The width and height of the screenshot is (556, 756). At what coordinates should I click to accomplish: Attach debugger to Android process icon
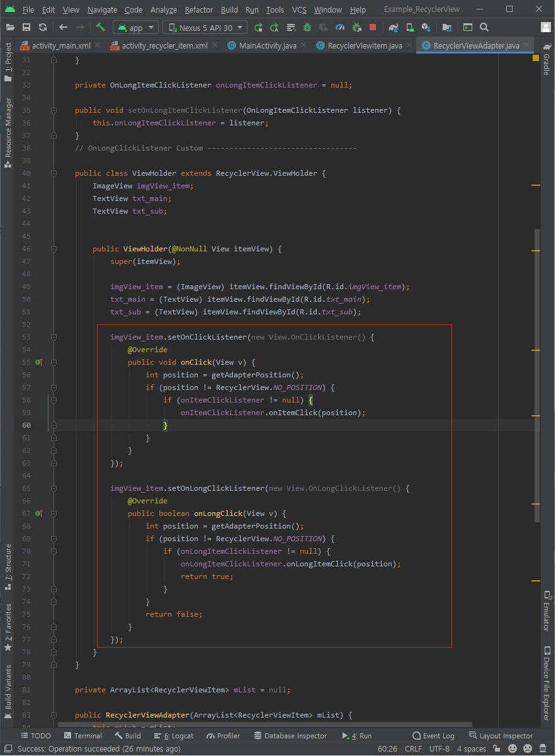(356, 27)
